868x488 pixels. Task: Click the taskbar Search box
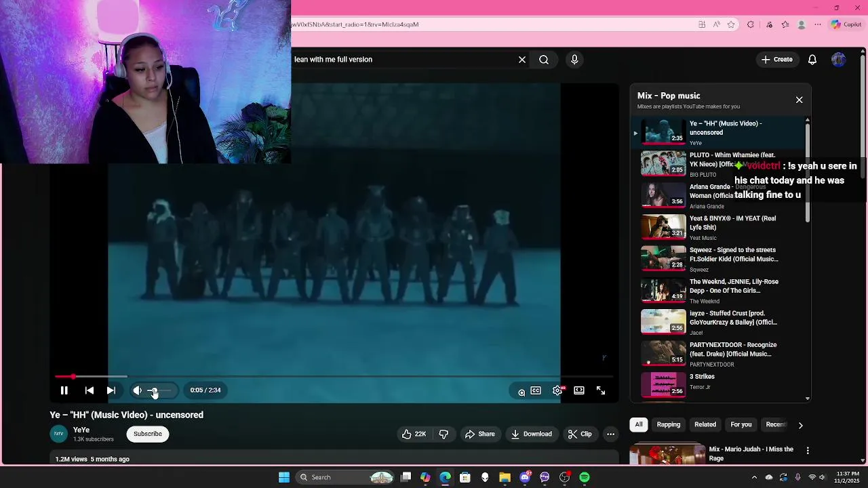click(346, 477)
